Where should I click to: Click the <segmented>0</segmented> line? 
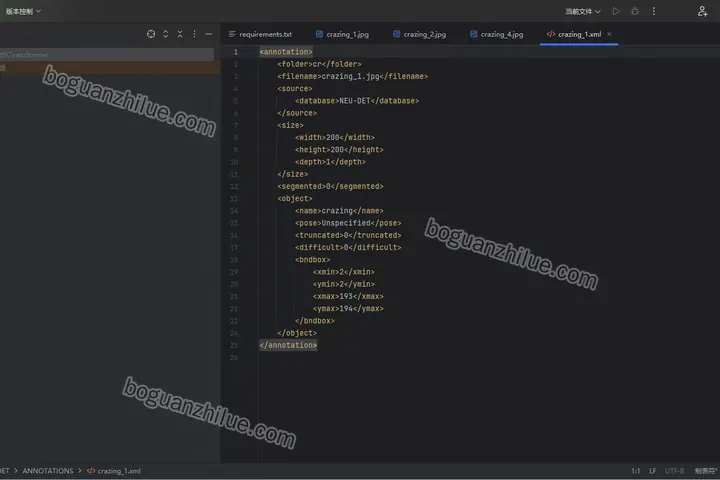click(330, 186)
